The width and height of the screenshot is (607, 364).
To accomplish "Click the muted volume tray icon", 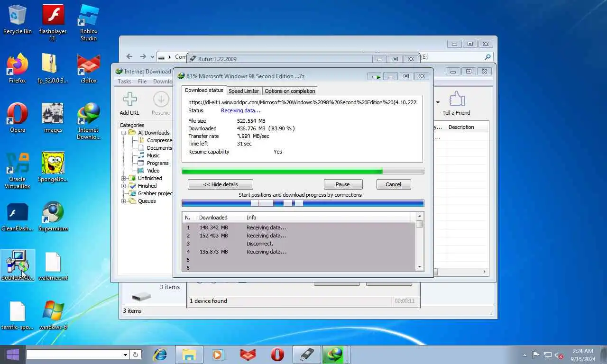I will [560, 355].
